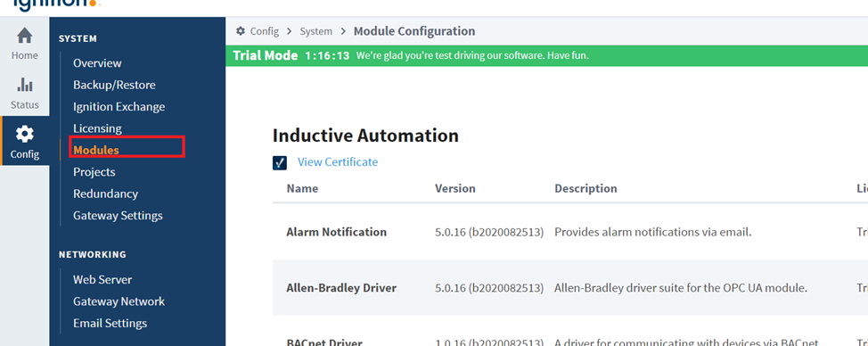Open Email Settings
The height and width of the screenshot is (346, 868).
pyautogui.click(x=111, y=324)
